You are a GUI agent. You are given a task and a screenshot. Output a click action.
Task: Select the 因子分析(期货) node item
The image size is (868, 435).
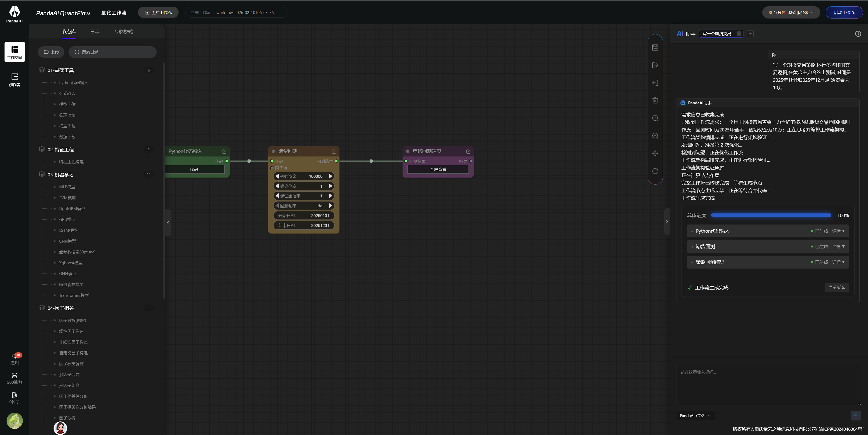(x=72, y=320)
